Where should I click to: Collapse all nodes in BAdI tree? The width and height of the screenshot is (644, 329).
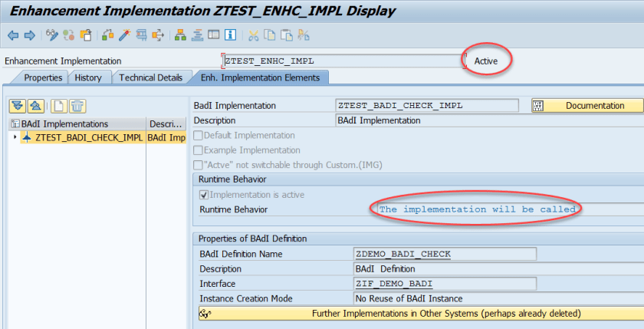point(36,106)
